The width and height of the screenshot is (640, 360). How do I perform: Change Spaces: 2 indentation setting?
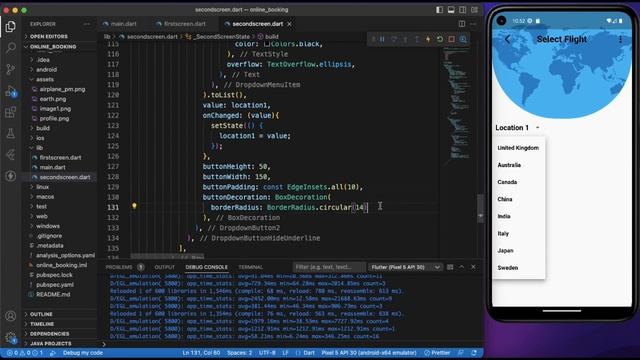click(239, 353)
